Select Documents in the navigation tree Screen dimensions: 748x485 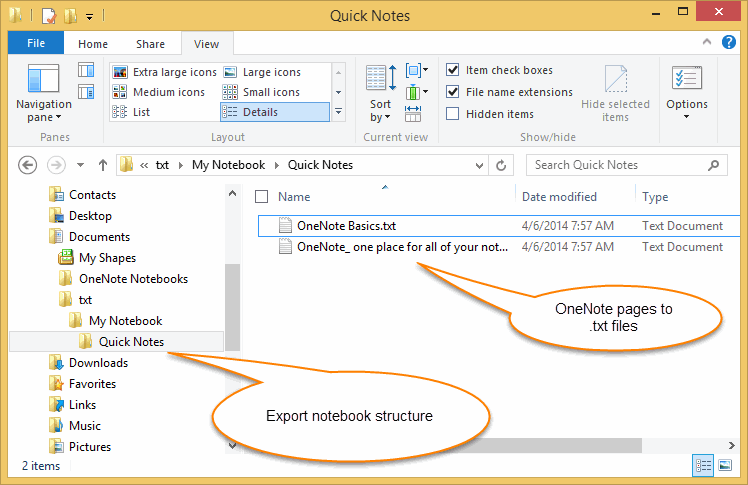pos(89,237)
